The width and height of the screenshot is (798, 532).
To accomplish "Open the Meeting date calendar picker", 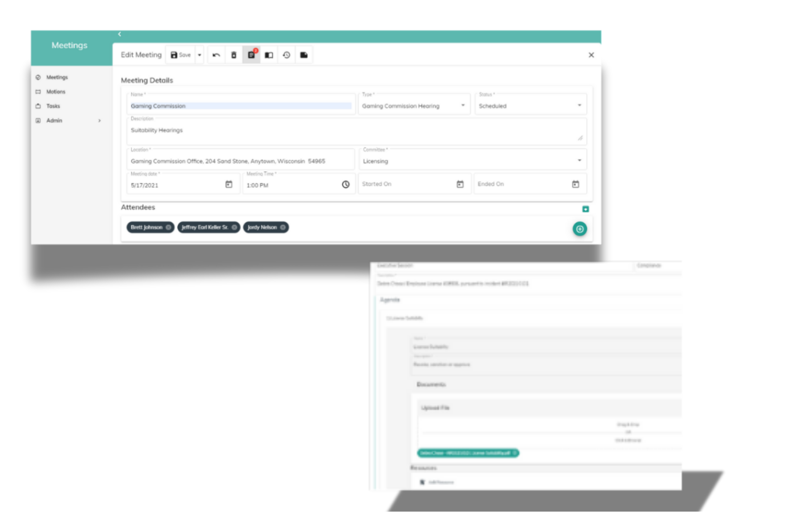I will click(229, 184).
